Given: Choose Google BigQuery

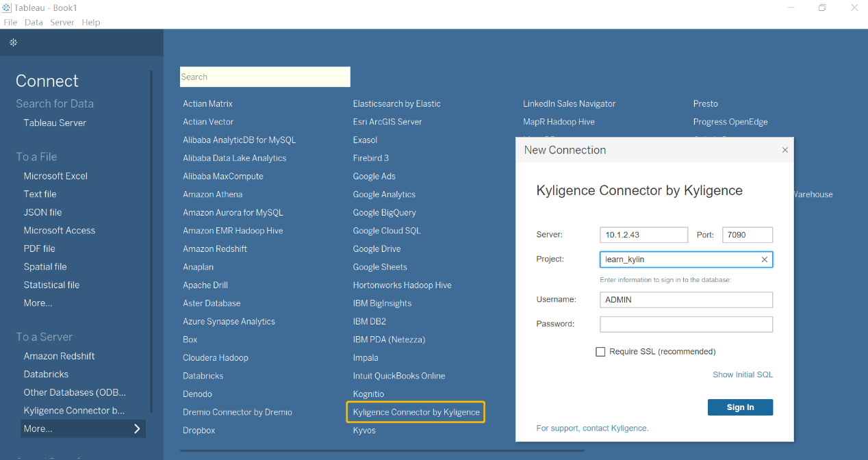Looking at the screenshot, I should click(385, 213).
